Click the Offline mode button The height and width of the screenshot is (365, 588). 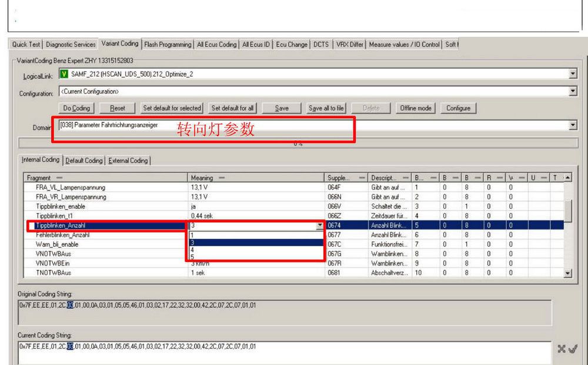416,108
